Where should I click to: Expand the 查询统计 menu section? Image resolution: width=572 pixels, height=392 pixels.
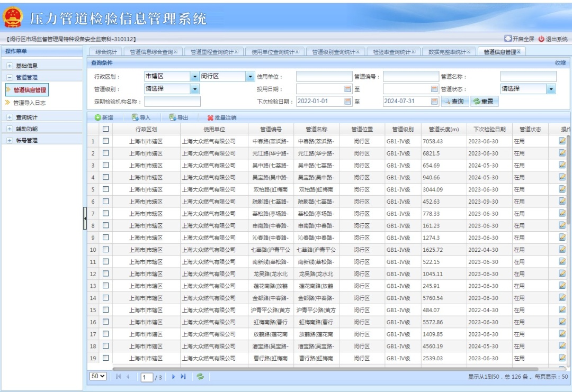pyautogui.click(x=10, y=117)
